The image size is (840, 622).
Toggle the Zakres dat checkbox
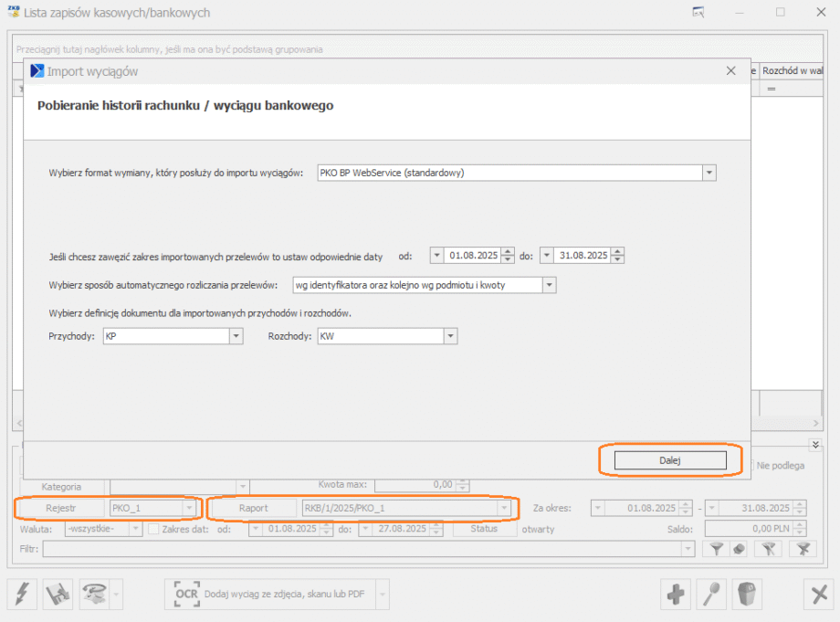[x=153, y=529]
